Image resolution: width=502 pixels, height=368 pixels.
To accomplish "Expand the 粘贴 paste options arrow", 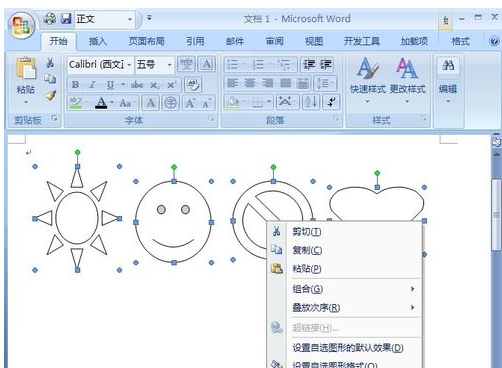I will pyautogui.click(x=26, y=102).
